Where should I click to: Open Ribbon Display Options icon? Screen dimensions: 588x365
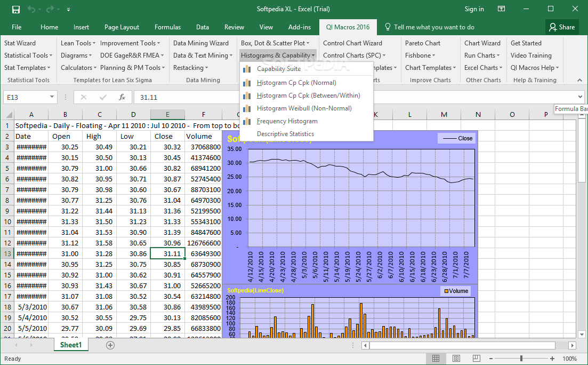click(x=501, y=9)
